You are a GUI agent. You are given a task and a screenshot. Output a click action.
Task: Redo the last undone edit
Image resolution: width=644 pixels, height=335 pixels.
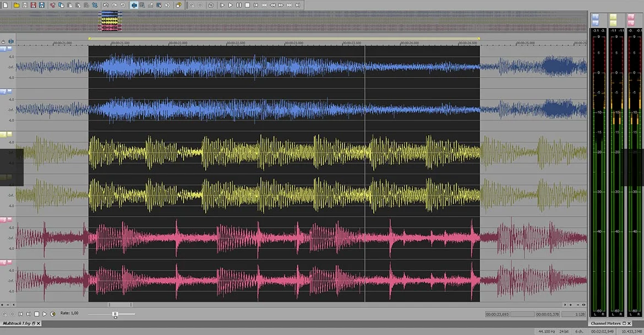(x=114, y=6)
